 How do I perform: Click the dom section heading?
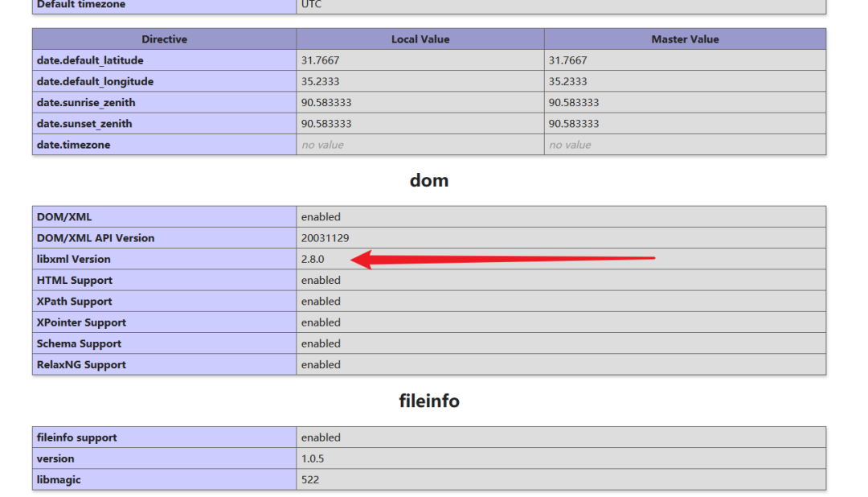pyautogui.click(x=429, y=181)
